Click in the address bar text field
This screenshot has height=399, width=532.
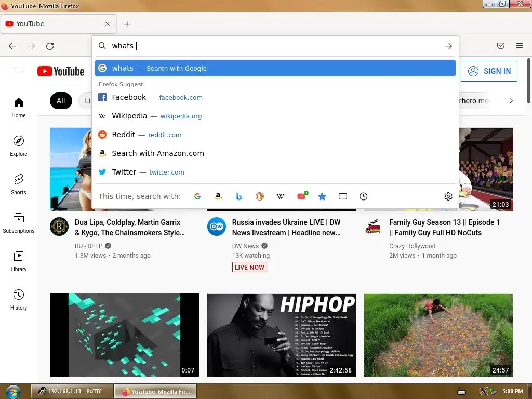pyautogui.click(x=275, y=46)
